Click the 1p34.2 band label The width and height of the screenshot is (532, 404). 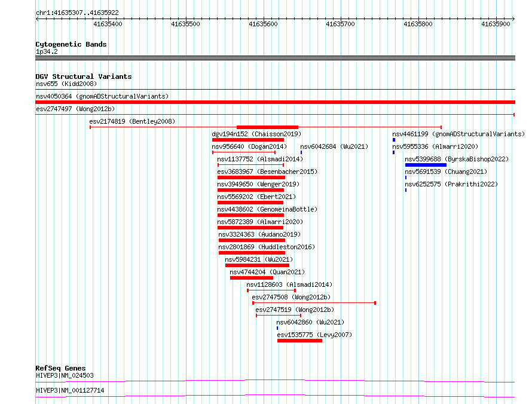pos(47,51)
